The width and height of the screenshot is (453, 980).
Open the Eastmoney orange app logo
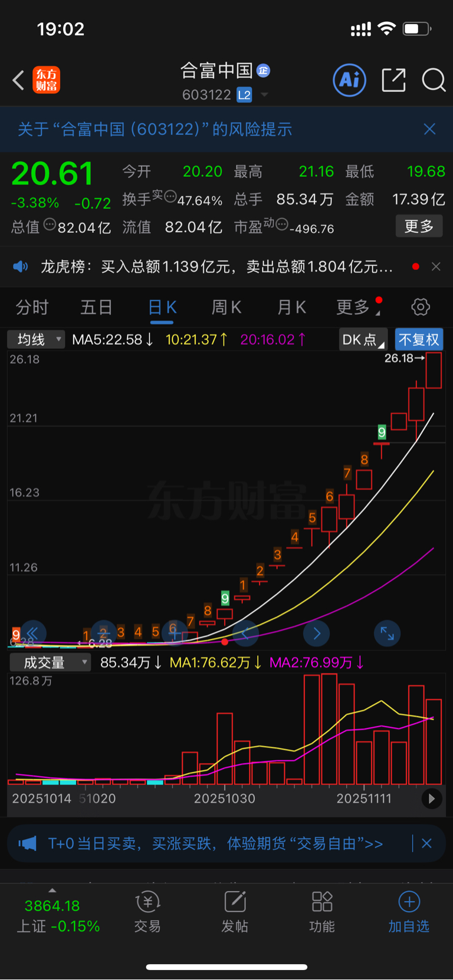(x=46, y=80)
